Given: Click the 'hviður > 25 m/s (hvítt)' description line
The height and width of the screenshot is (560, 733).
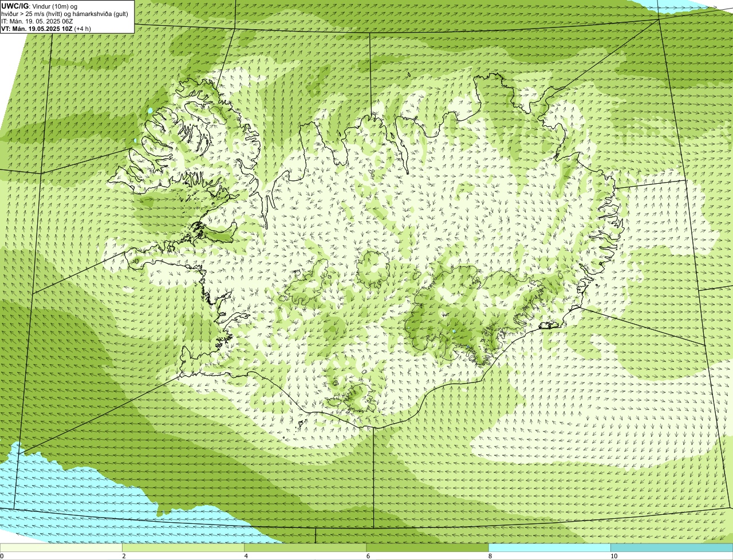Looking at the screenshot, I should [x=65, y=13].
